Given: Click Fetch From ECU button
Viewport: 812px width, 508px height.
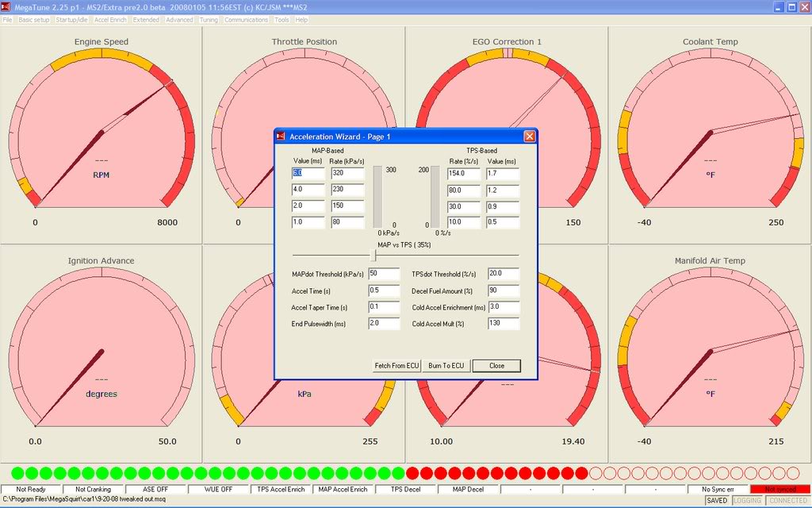Looking at the screenshot, I should pos(396,365).
